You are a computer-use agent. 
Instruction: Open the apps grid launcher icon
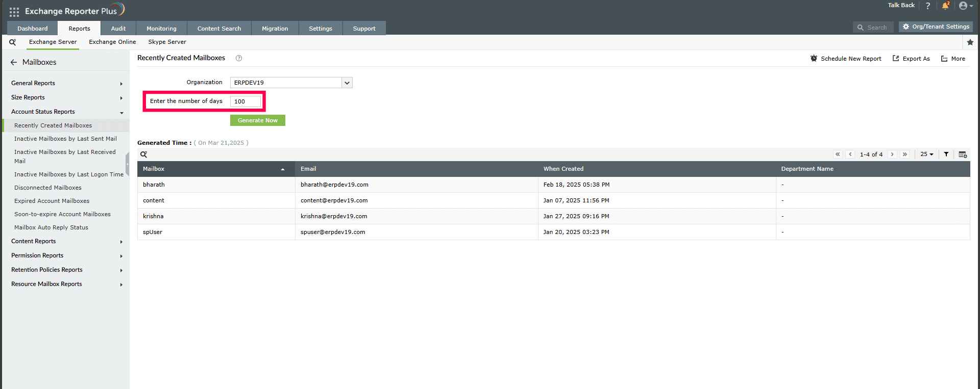pos(14,11)
